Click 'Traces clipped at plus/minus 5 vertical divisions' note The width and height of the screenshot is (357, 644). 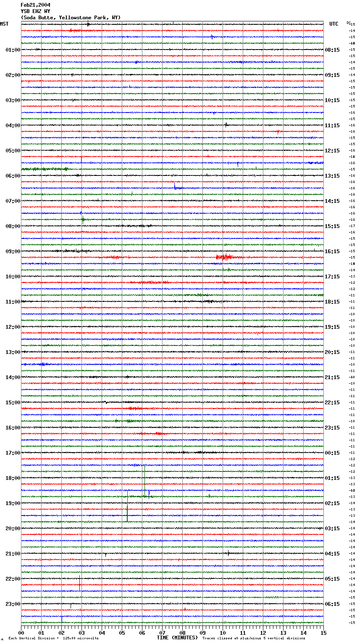(254, 638)
